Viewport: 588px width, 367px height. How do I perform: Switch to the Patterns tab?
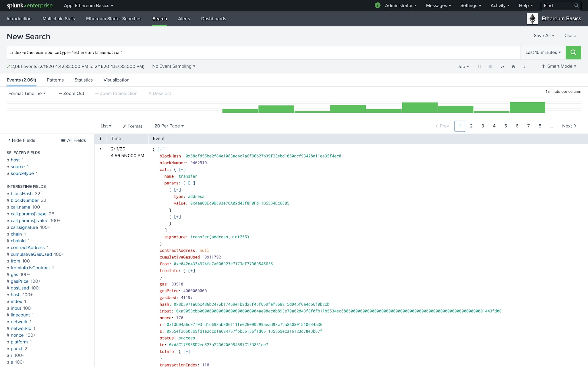55,80
